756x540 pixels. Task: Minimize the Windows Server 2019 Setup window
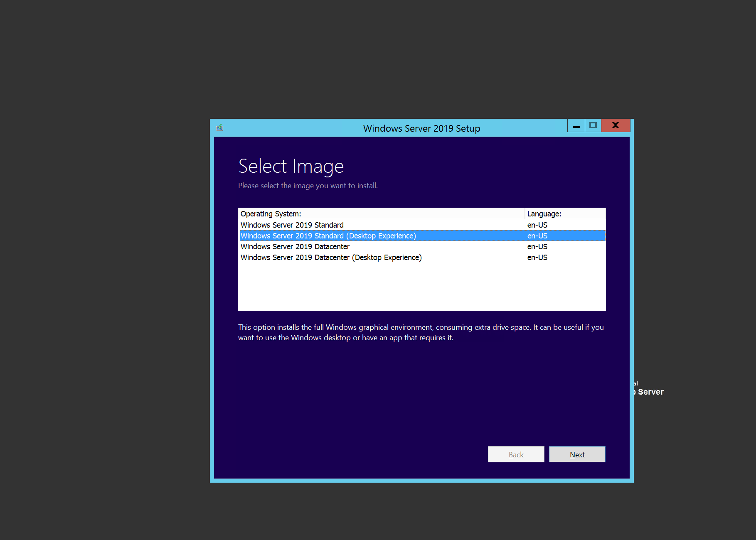point(576,125)
